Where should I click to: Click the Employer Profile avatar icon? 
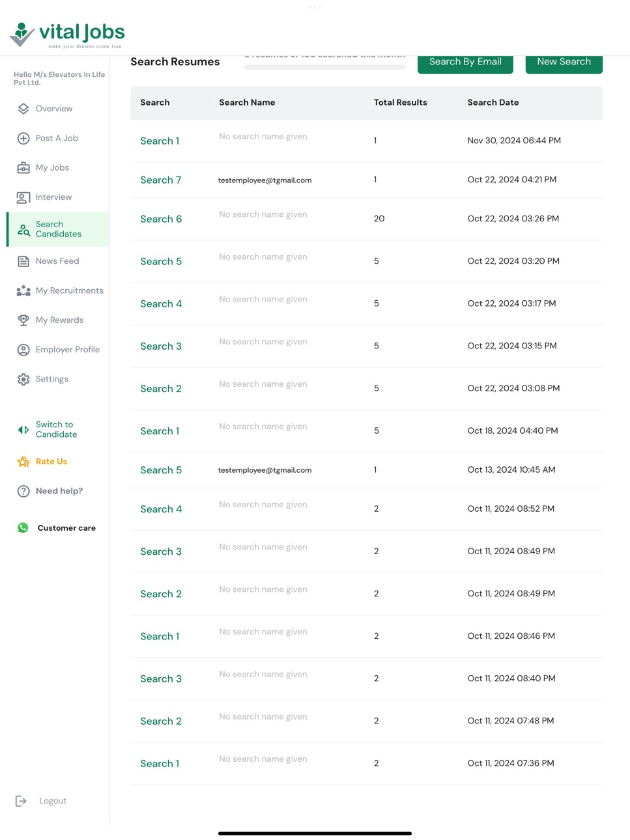coord(23,350)
